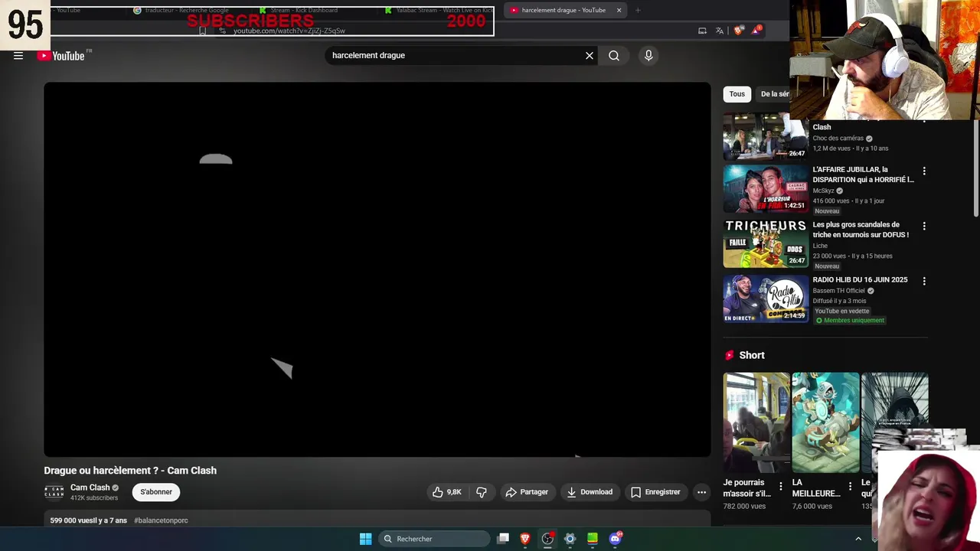Open options for RADIO HLIB video
The width and height of the screenshot is (980, 551).
click(x=924, y=281)
